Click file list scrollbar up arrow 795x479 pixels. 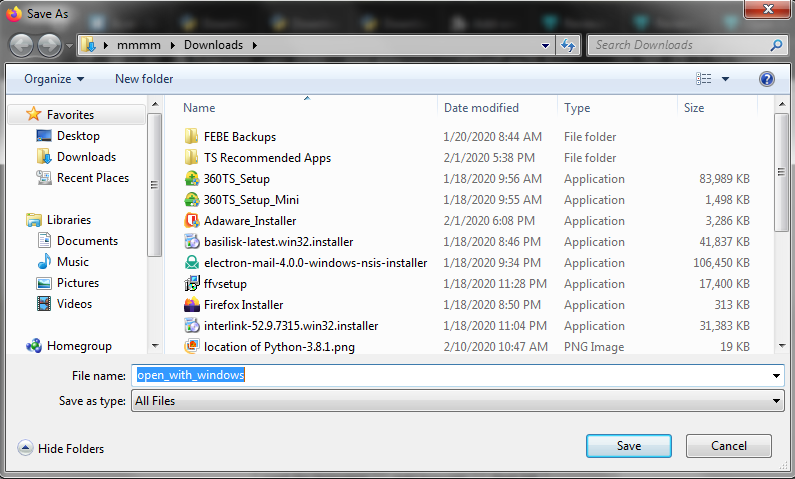[782, 105]
